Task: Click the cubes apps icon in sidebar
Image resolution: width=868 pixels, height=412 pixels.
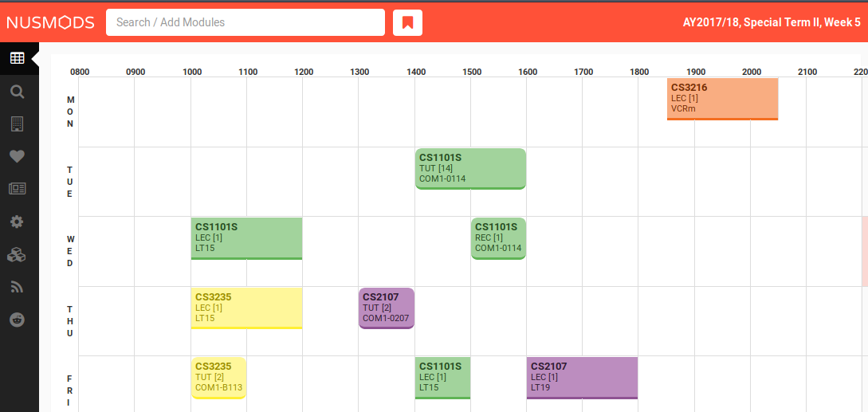Action: click(x=18, y=254)
